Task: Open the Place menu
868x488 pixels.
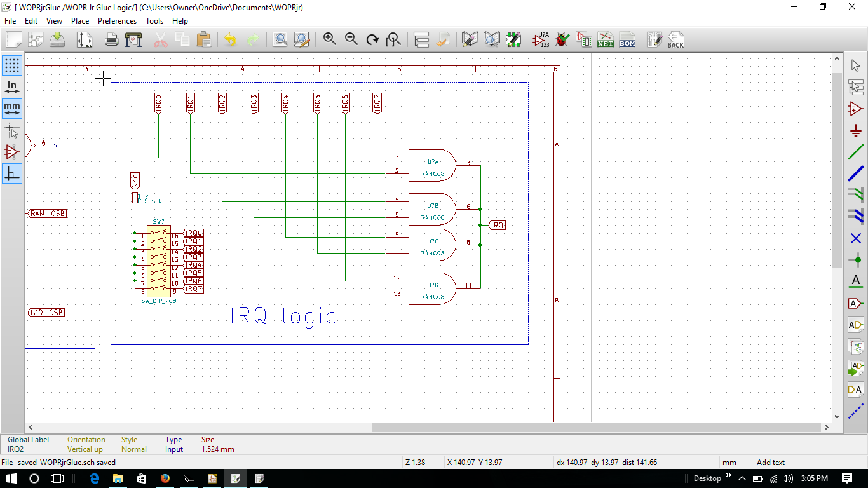Action: (80, 21)
